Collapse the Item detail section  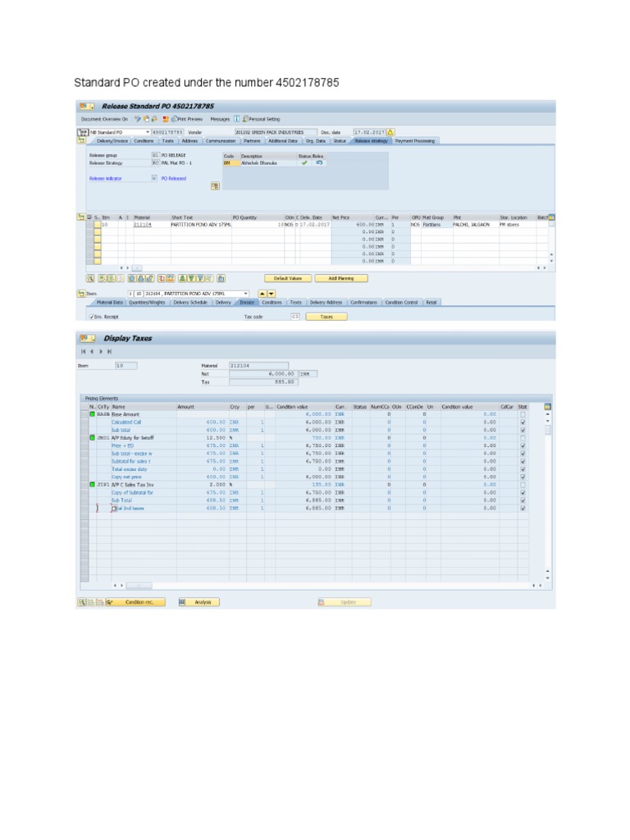pos(81,294)
